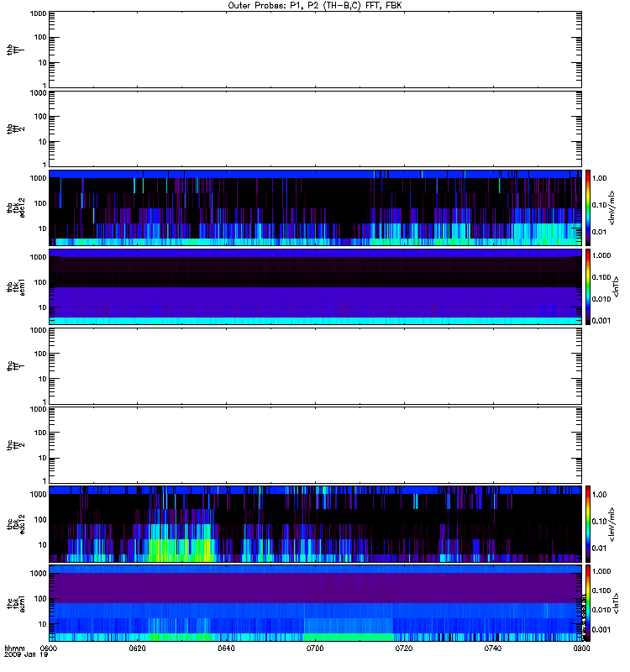The width and height of the screenshot is (630, 672).
Task: Click the "2009 Jan 19" date label
Action: pyautogui.click(x=26, y=655)
